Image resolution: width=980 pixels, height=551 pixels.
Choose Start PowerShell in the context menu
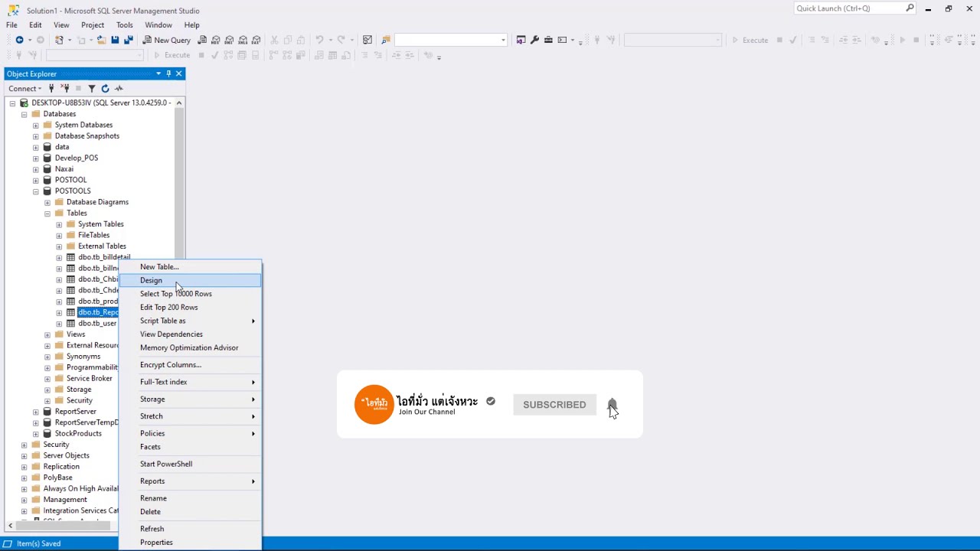[190, 464]
